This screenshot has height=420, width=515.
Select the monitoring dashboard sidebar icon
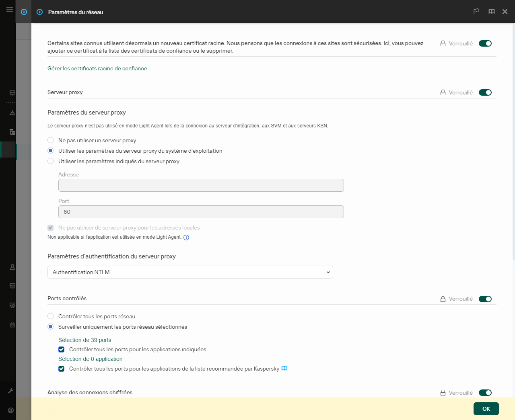coord(12,93)
